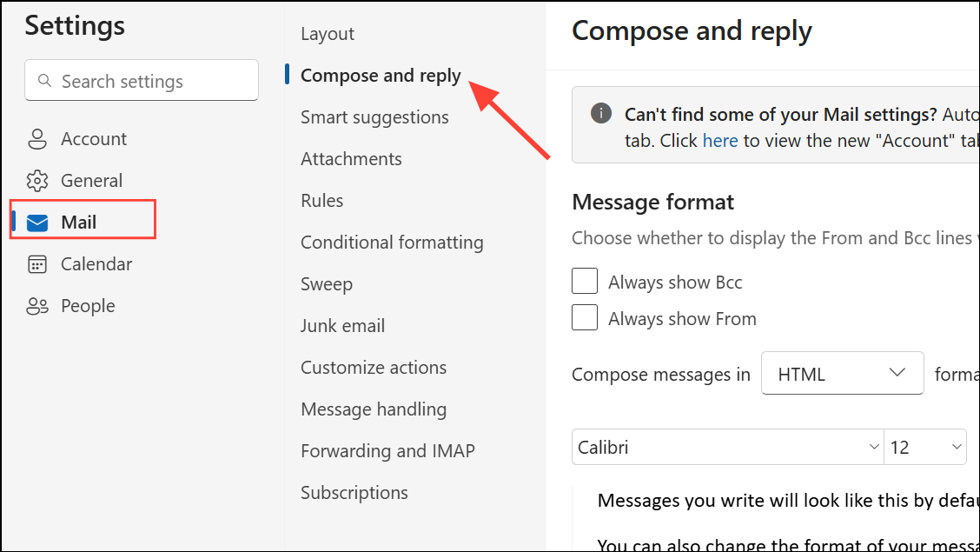Viewport: 980px width, 552px height.
Task: Open the Junk email settings section
Action: (342, 325)
